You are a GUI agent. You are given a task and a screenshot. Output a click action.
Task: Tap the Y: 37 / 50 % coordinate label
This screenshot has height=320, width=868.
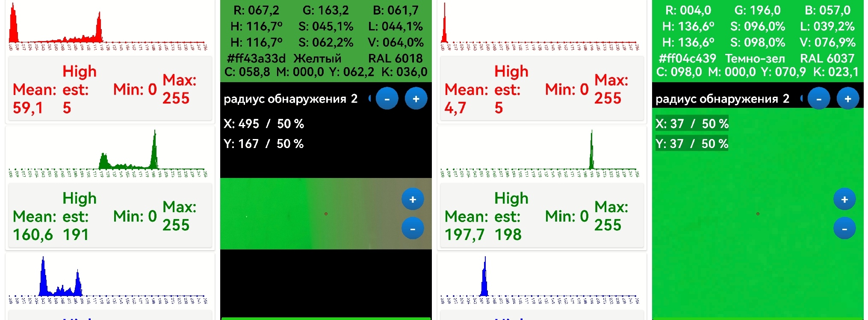point(691,144)
